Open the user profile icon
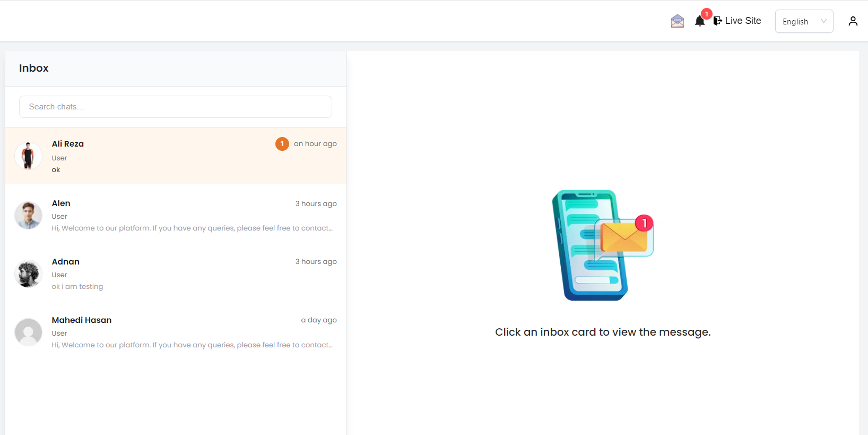 (x=853, y=21)
